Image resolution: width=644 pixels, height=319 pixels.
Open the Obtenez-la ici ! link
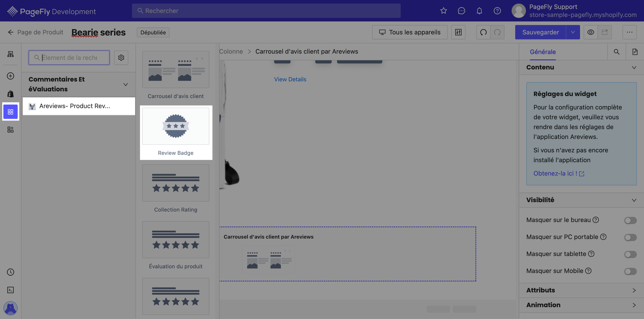click(559, 173)
